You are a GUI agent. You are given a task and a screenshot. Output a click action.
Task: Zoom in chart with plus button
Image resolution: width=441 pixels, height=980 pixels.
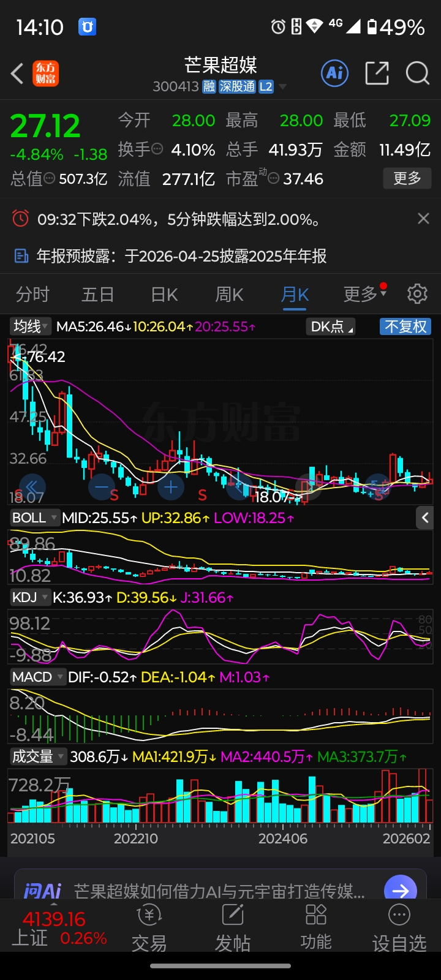[171, 488]
